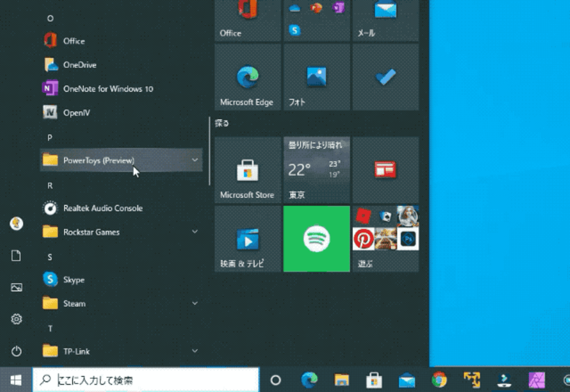The width and height of the screenshot is (570, 392).
Task: Click the Rockstar Games folder icon
Action: [x=50, y=232]
